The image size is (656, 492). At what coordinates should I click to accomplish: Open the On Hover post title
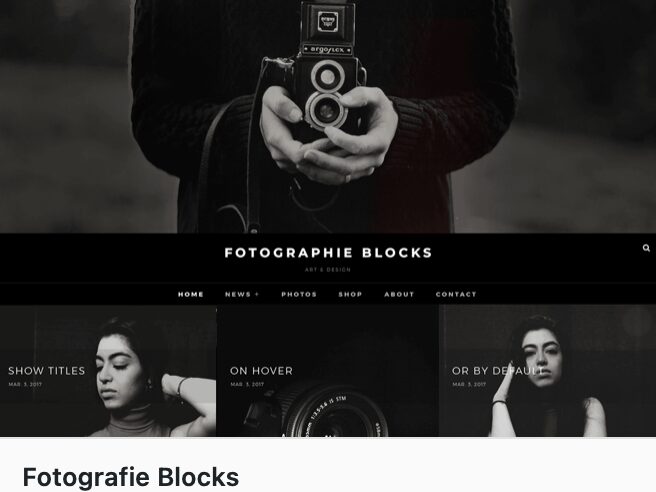(x=261, y=371)
